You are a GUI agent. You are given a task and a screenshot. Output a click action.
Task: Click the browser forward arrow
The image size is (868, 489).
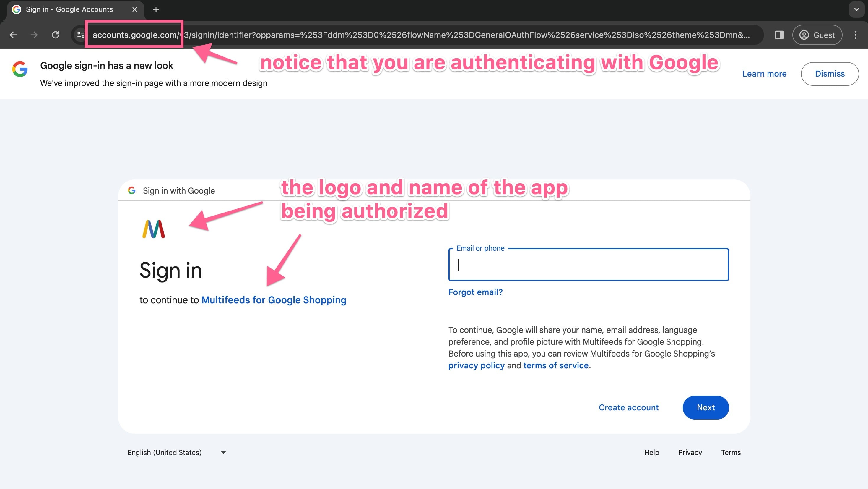pos(34,35)
